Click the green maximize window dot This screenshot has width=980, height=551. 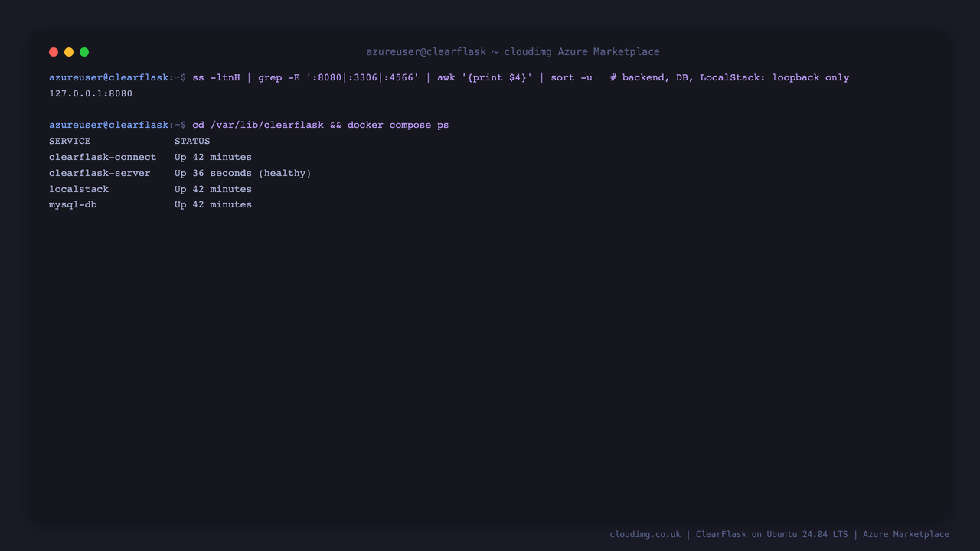point(84,52)
